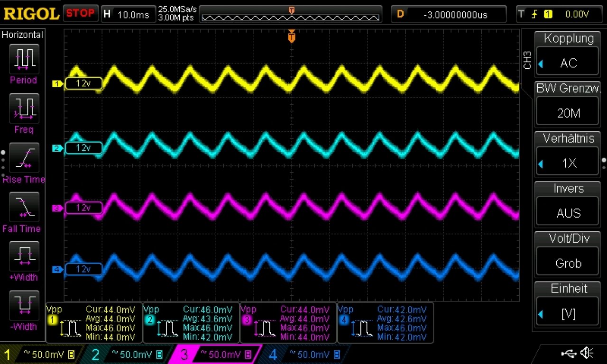
Task: Toggle the speaker sound icon
Action: 587,353
